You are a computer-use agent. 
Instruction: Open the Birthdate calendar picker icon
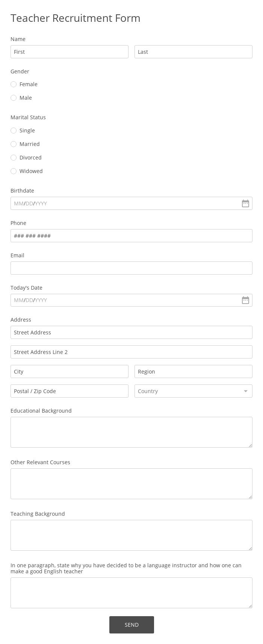click(245, 204)
